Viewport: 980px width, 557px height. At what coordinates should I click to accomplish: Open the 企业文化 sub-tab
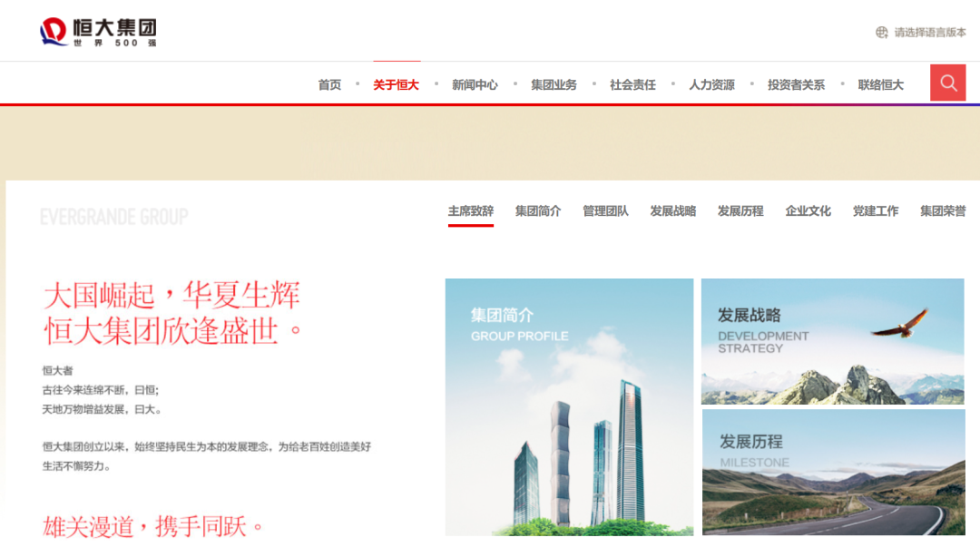click(808, 211)
